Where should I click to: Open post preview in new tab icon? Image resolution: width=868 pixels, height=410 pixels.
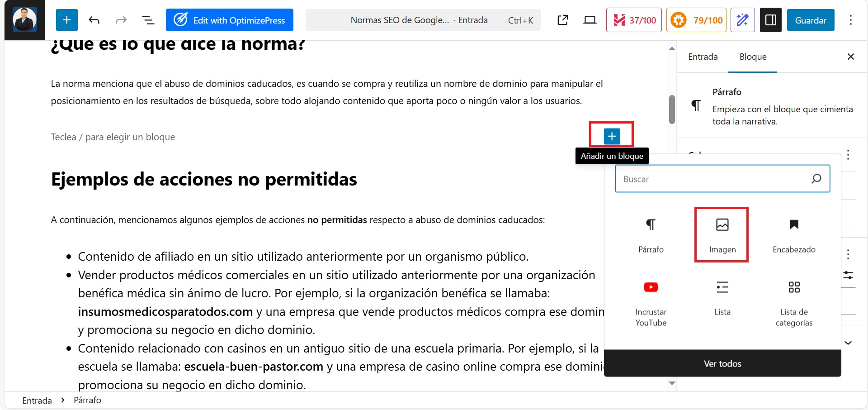pos(562,20)
